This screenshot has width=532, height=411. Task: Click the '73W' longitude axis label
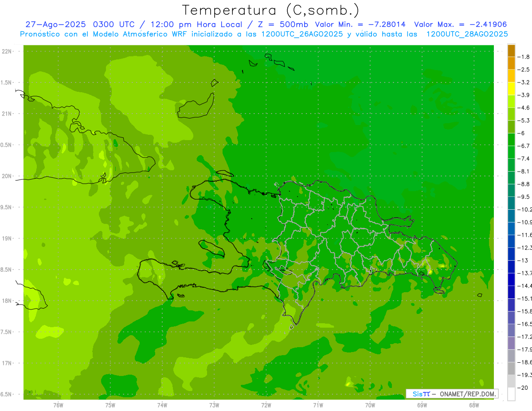point(214,405)
